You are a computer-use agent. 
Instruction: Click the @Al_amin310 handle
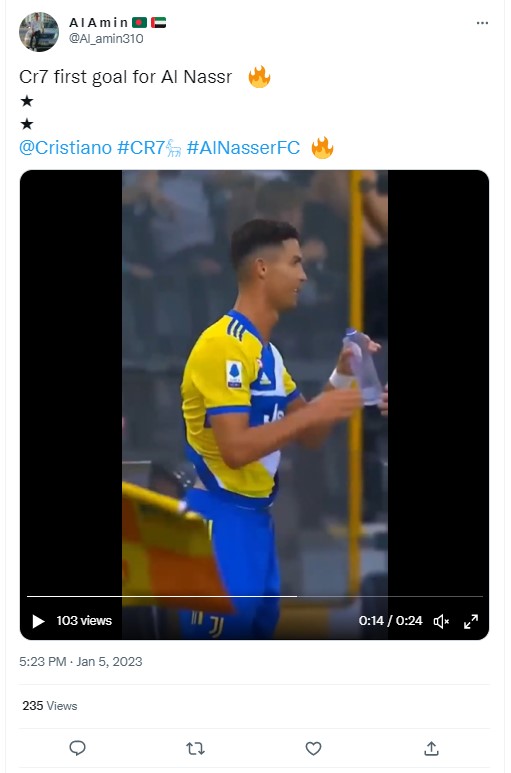[x=106, y=38]
